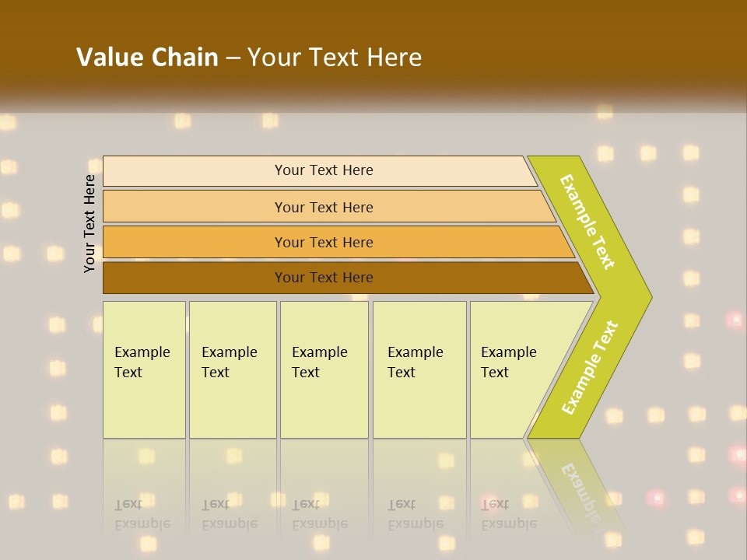Select the top cream-colored "Your Text Here" bar
Screen dimensions: 747x560
pos(324,170)
